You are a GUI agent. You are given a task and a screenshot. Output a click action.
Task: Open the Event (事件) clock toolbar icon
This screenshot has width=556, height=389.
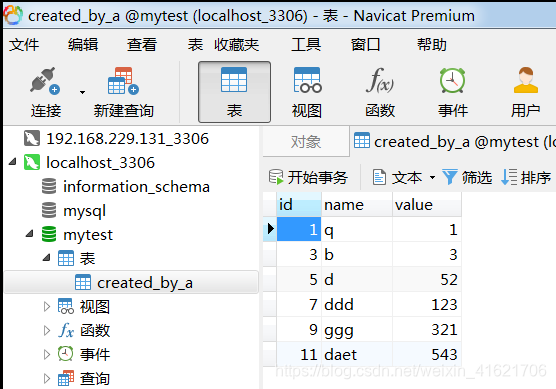coord(452,80)
